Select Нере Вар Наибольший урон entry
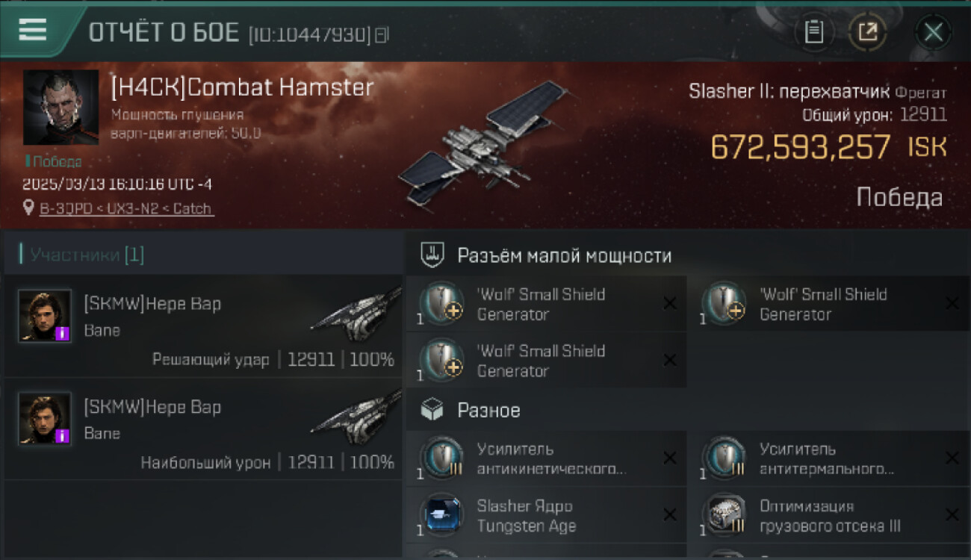The height and width of the screenshot is (560, 971). pyautogui.click(x=203, y=429)
